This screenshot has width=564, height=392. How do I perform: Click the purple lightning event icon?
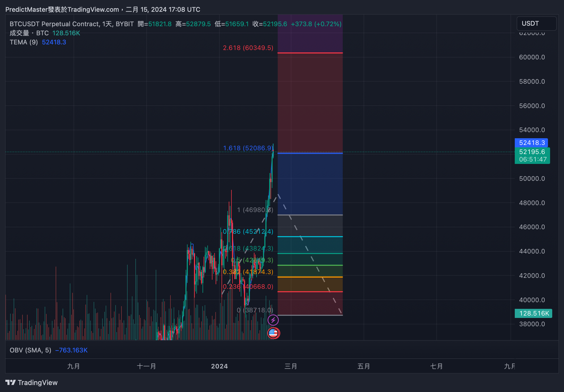pos(273,320)
